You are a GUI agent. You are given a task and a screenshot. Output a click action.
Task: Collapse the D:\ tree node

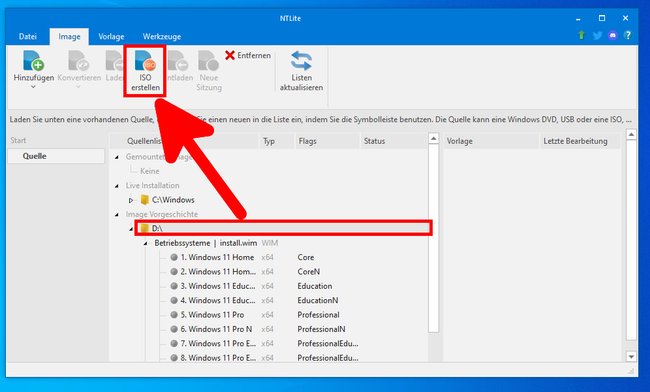pos(131,229)
